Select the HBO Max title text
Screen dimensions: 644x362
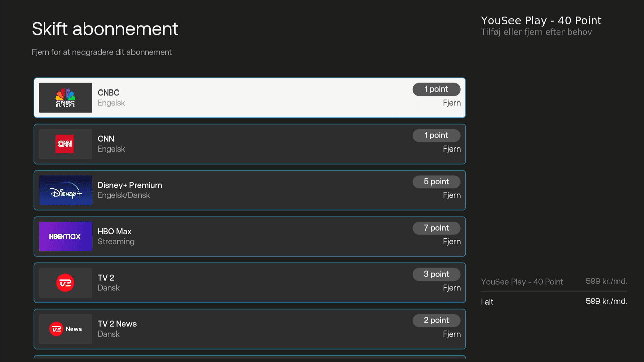click(114, 231)
